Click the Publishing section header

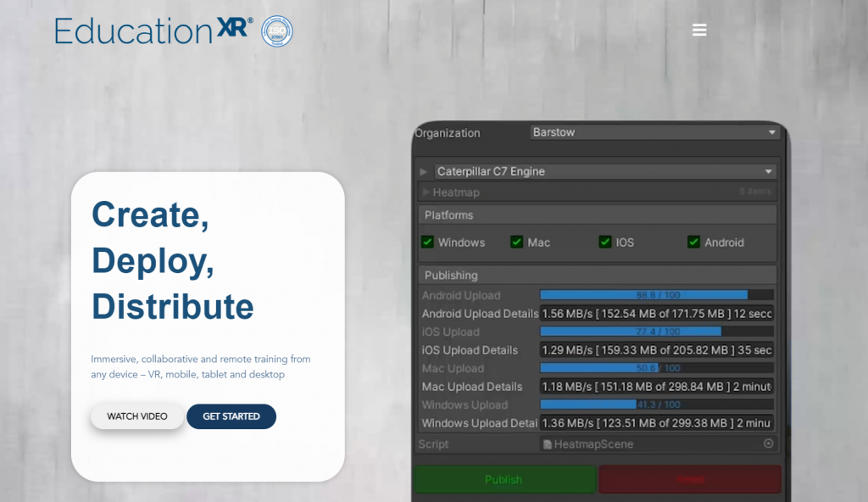(x=598, y=276)
